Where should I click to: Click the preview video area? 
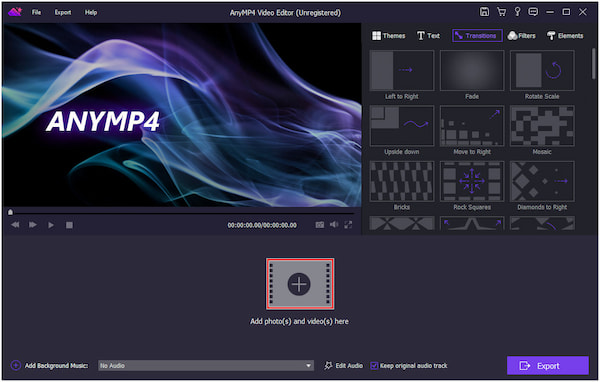[x=182, y=115]
